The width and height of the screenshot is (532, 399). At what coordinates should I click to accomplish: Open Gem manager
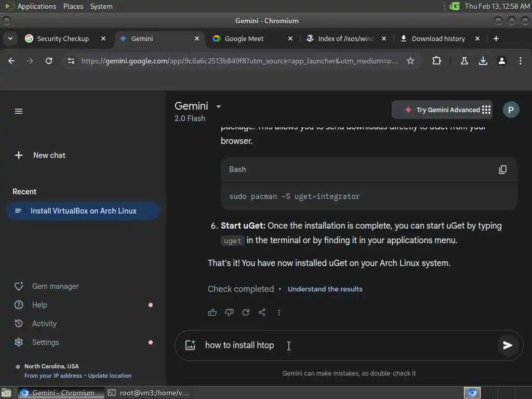point(46,286)
